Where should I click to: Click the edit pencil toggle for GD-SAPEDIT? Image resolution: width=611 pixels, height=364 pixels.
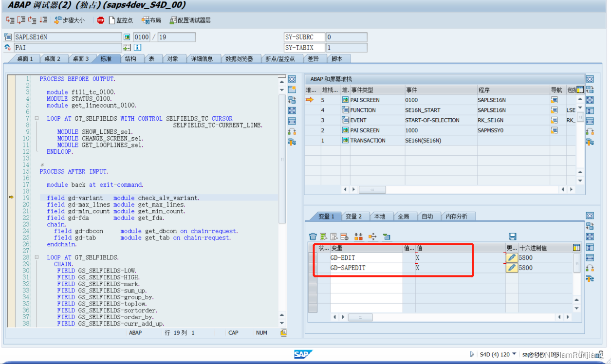click(x=512, y=268)
